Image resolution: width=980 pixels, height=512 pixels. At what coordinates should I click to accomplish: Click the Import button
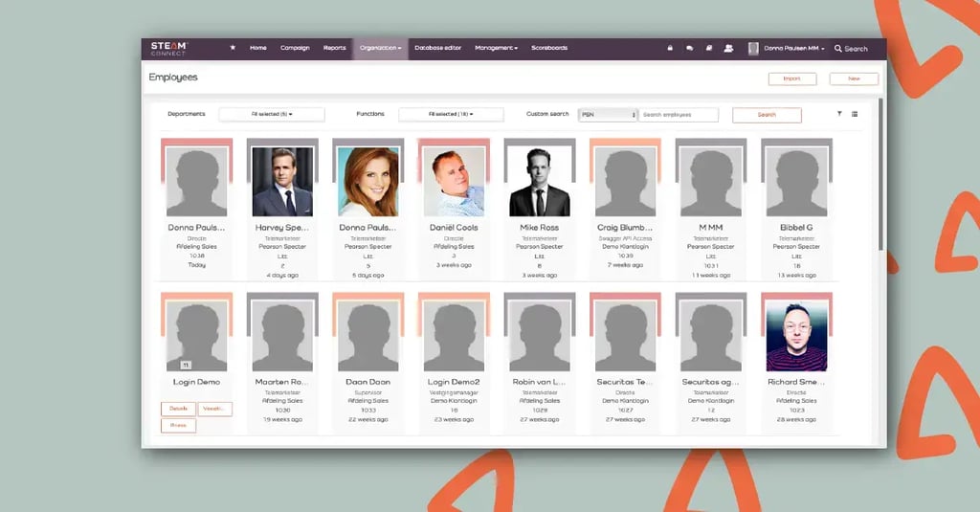[791, 78]
